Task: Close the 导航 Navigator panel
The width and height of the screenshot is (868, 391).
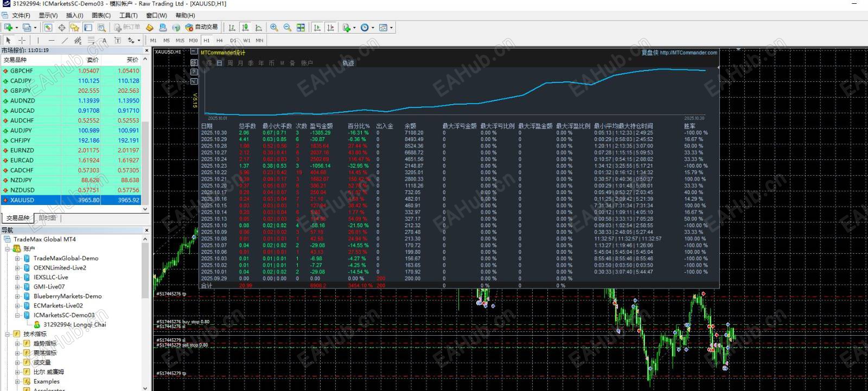Action: click(146, 230)
